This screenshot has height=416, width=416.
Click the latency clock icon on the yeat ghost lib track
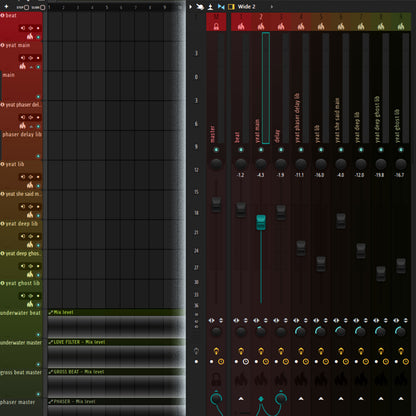click(406, 362)
